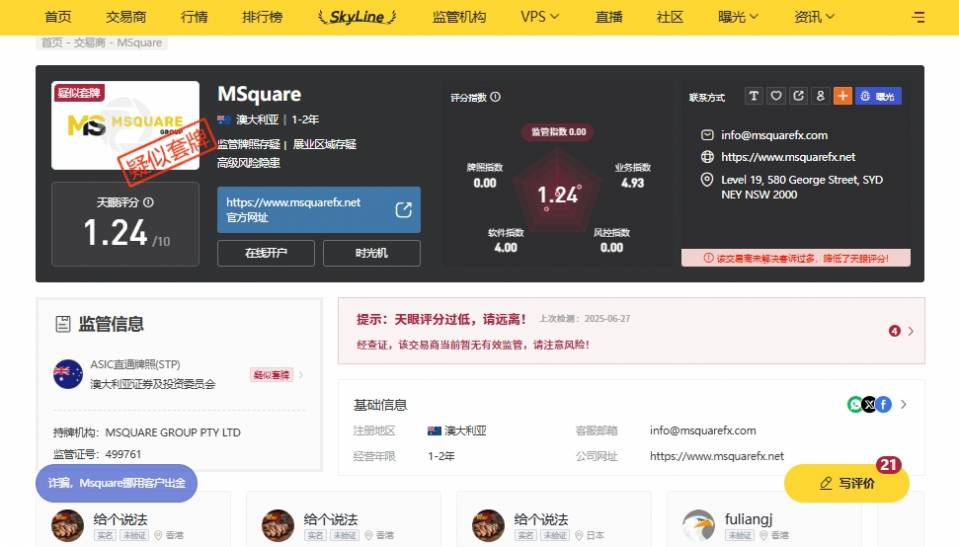Click the MSquare logo thumbnail
959x547 pixels.
click(125, 125)
